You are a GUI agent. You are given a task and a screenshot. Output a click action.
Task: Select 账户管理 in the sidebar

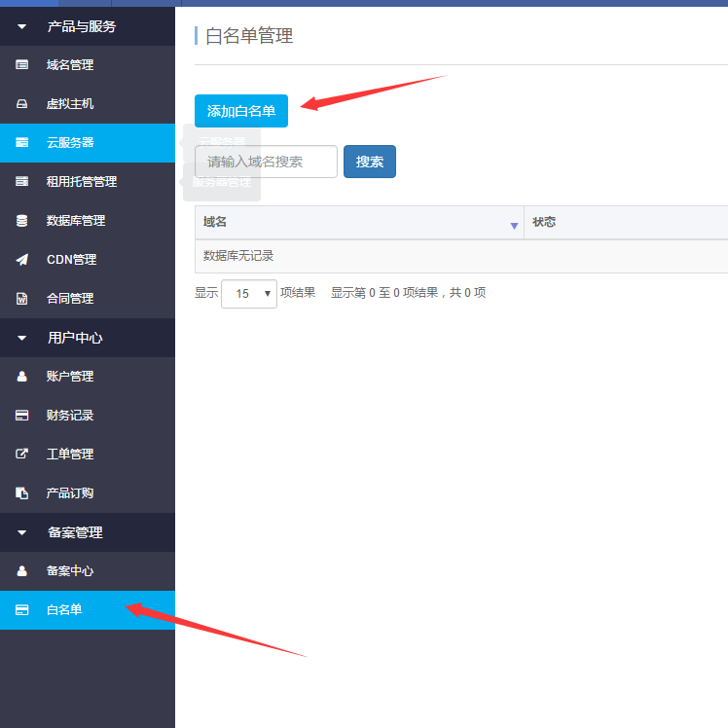[70, 377]
